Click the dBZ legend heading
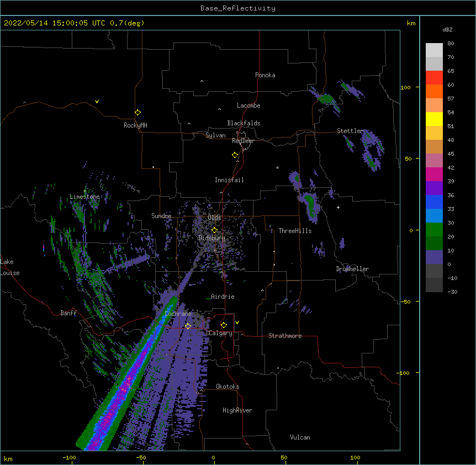This screenshot has width=476, height=465. (447, 30)
